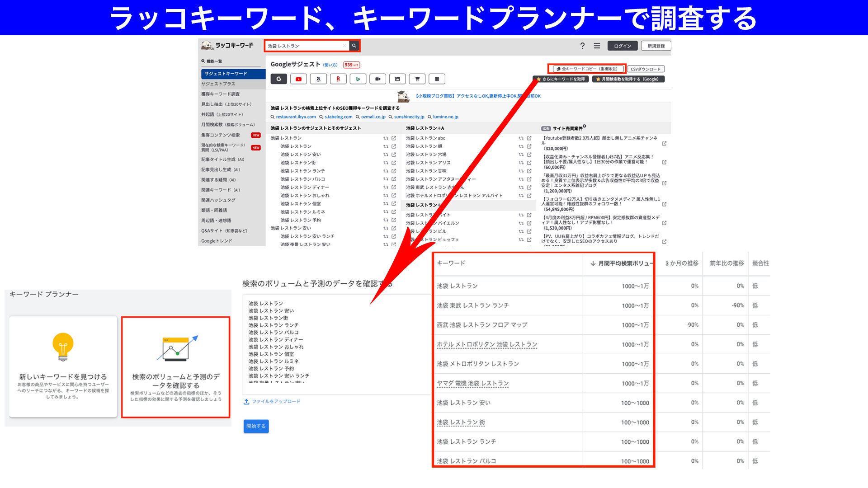Viewport: 868px width, 488px height.
Task: Open 月間検索数 (検索ボリューム) sidebar item
Action: pyautogui.click(x=228, y=125)
